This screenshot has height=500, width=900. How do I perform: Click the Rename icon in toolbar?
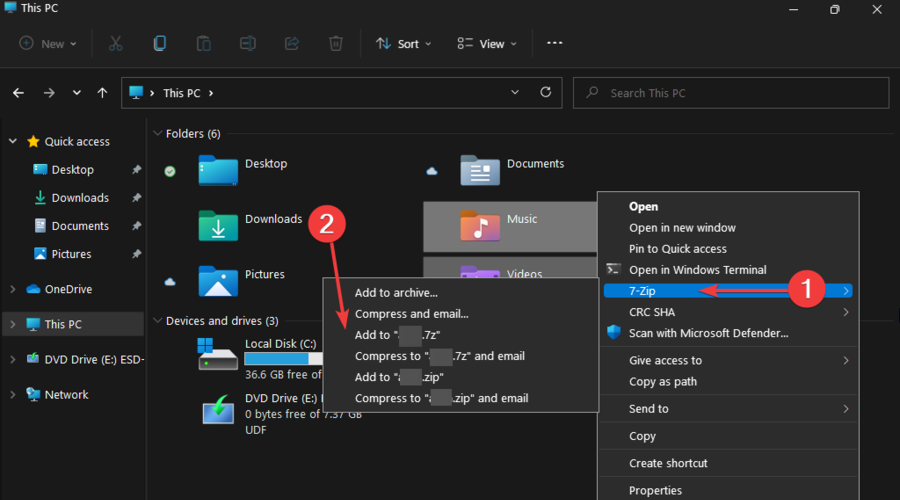pos(248,44)
